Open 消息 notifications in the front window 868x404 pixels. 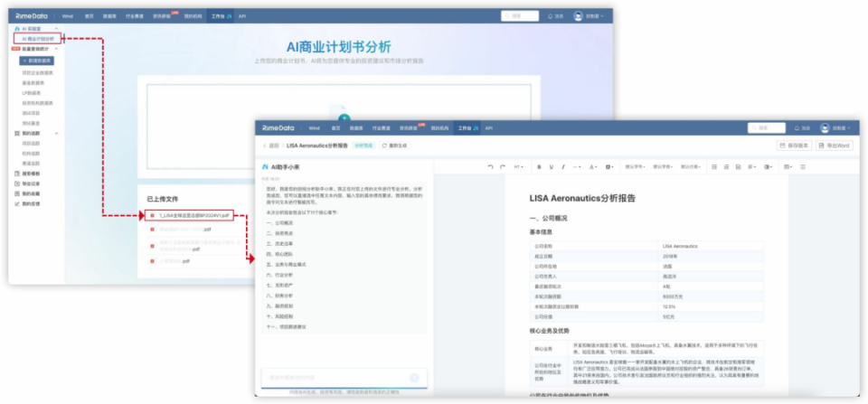coord(803,127)
